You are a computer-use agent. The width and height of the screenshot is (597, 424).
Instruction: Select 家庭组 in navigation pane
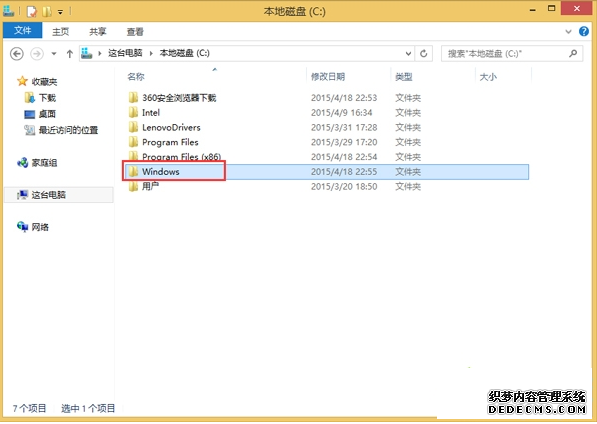point(44,163)
